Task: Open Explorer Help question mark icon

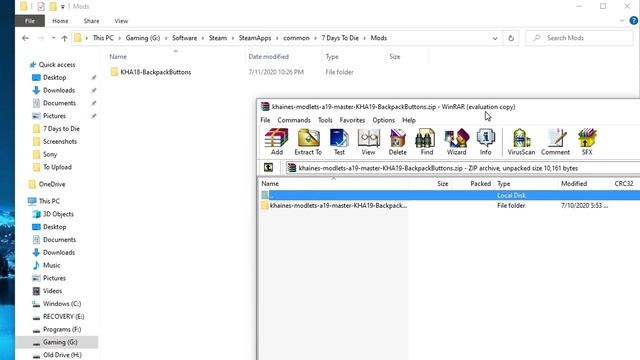Action: click(x=633, y=21)
